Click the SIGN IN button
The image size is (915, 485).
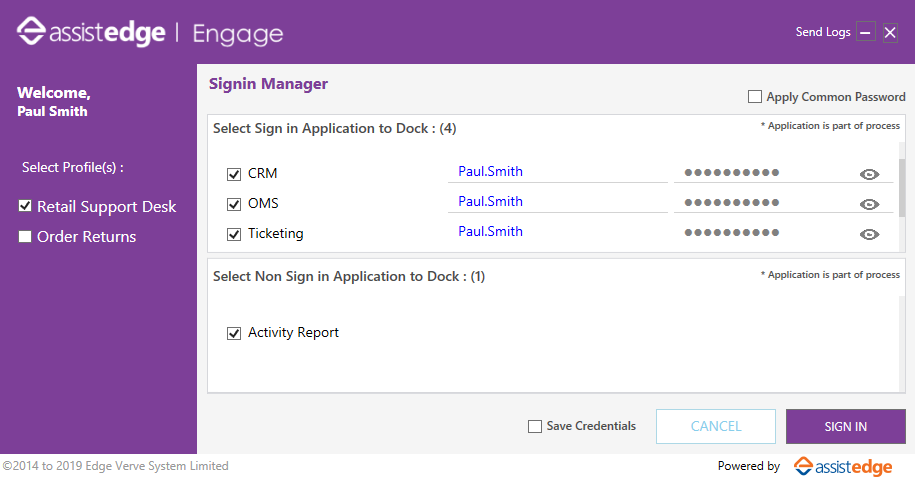[846, 427]
